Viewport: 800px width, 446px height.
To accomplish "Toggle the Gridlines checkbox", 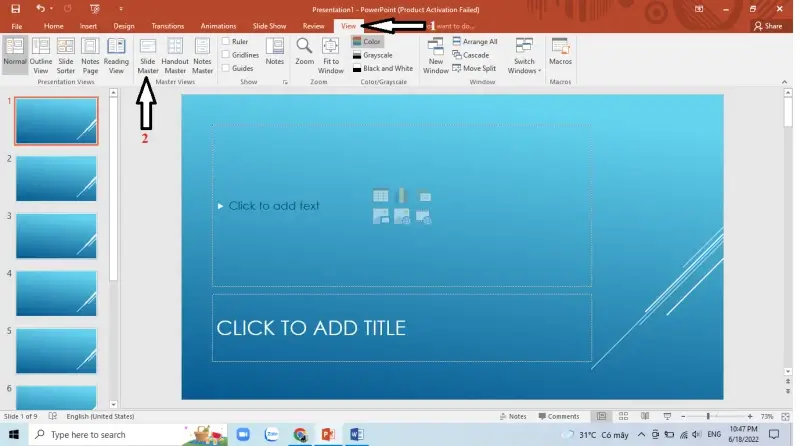I will tap(226, 55).
